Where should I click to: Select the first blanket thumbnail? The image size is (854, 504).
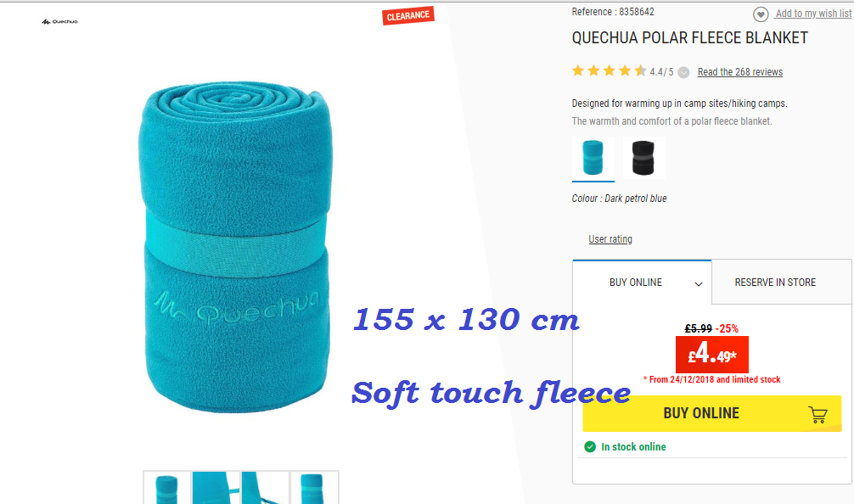(x=166, y=488)
